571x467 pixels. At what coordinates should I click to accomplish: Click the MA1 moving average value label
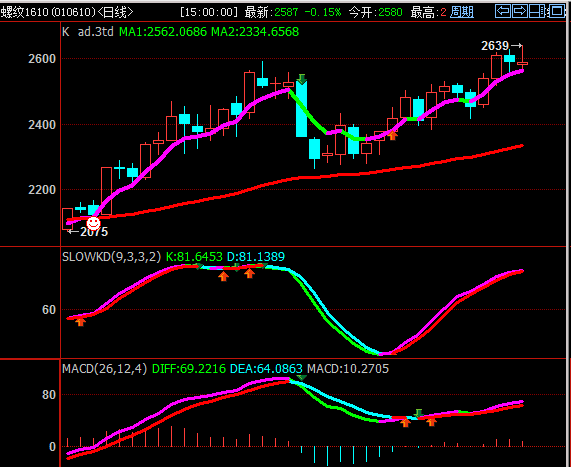[163, 32]
